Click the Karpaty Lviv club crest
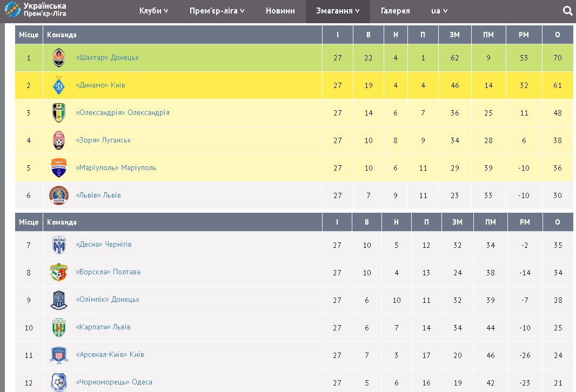Screen dimensions: 576x392 59,328
